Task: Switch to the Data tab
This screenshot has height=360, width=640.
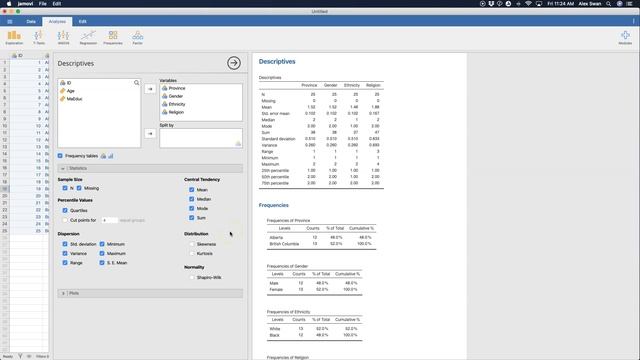Action: pos(31,22)
